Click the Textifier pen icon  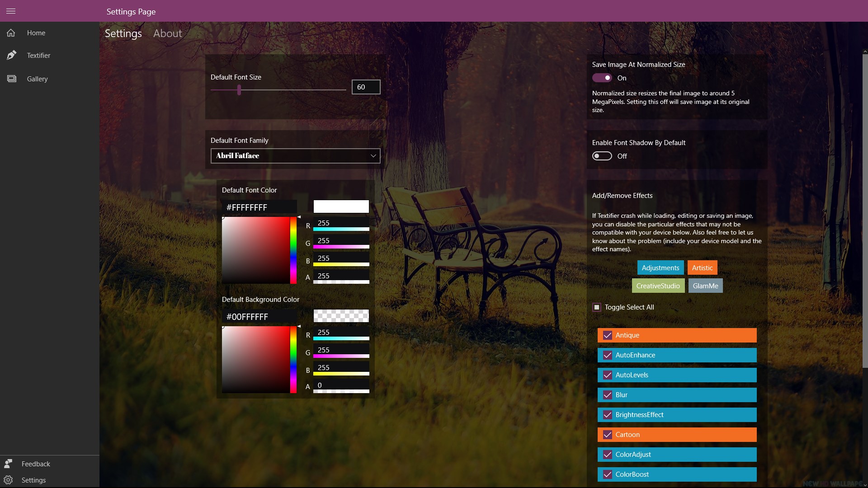point(12,55)
